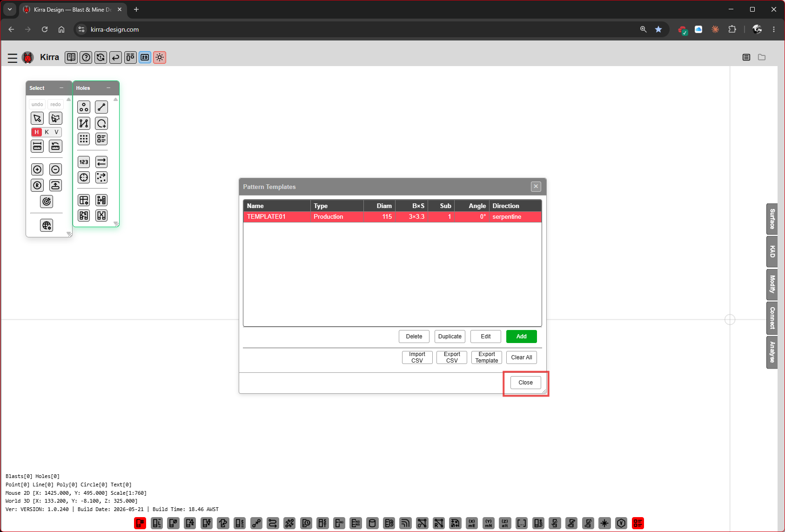785x532 pixels.
Task: Click the 123 renumber holes icon
Action: (84, 162)
